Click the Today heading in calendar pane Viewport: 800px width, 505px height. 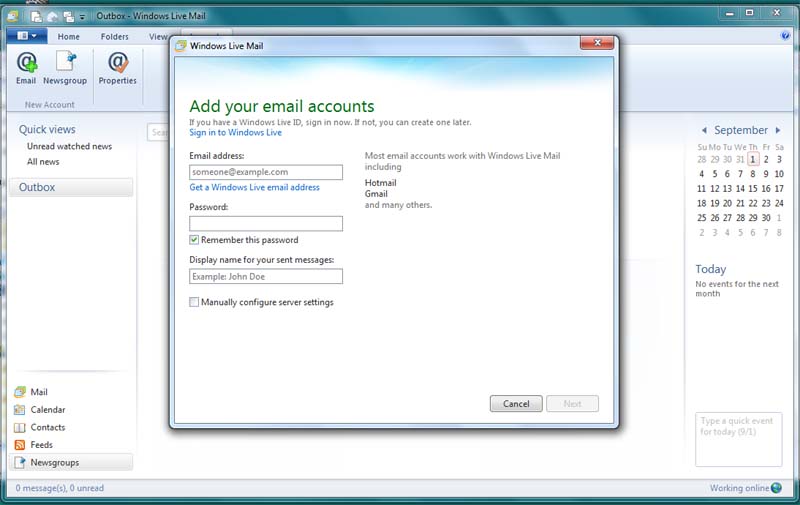pos(710,269)
